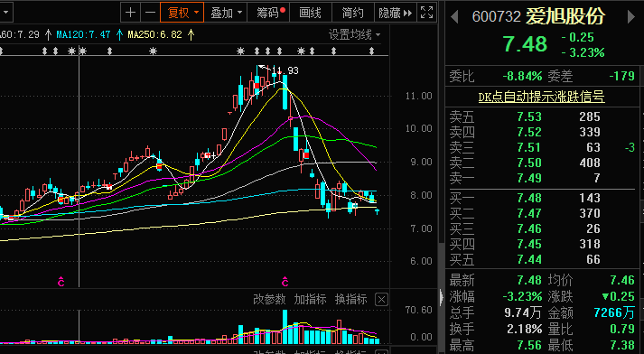The image size is (644, 354).
Task: Open the 复权 dropdown
Action: point(182,13)
